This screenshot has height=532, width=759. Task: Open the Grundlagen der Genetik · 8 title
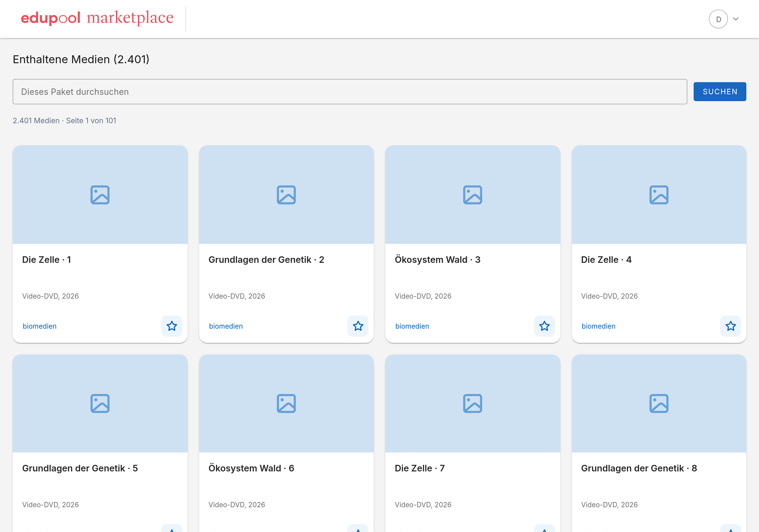coord(639,468)
